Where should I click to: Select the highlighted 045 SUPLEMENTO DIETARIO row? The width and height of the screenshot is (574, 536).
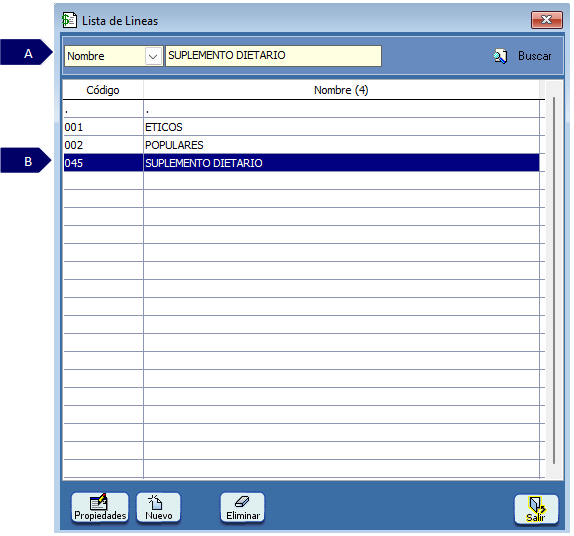[301, 163]
